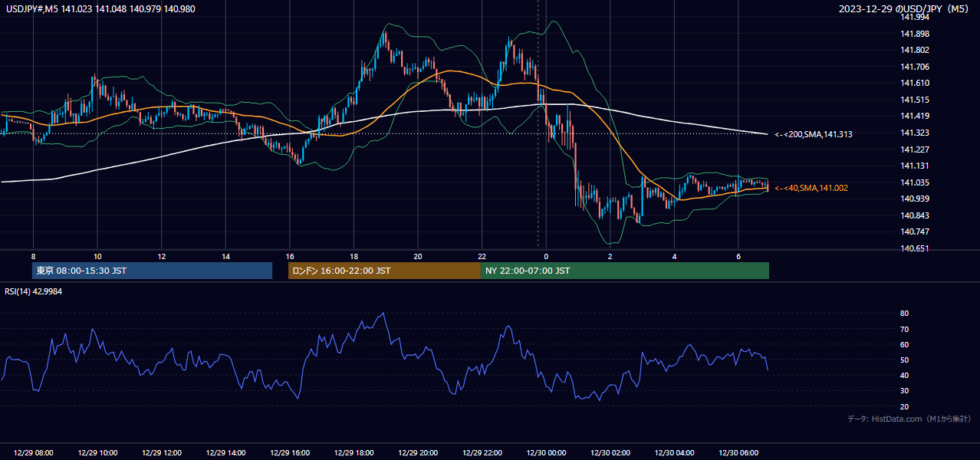
Task: Click the 12/29 08:00 date label
Action: click(33, 453)
